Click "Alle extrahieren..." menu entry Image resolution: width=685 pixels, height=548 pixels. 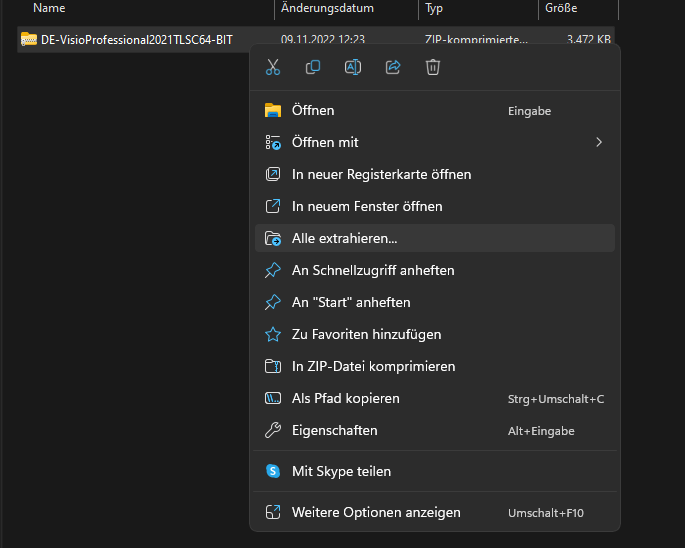click(344, 238)
